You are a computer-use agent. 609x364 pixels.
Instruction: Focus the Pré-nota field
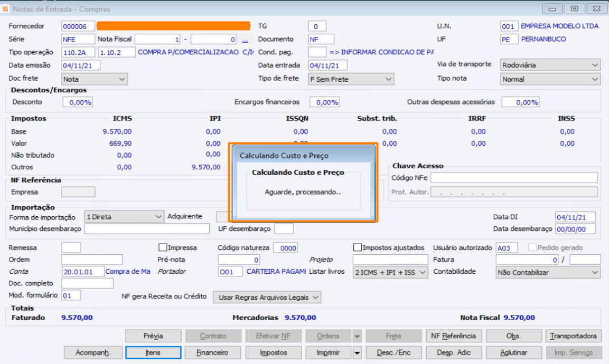(239, 260)
